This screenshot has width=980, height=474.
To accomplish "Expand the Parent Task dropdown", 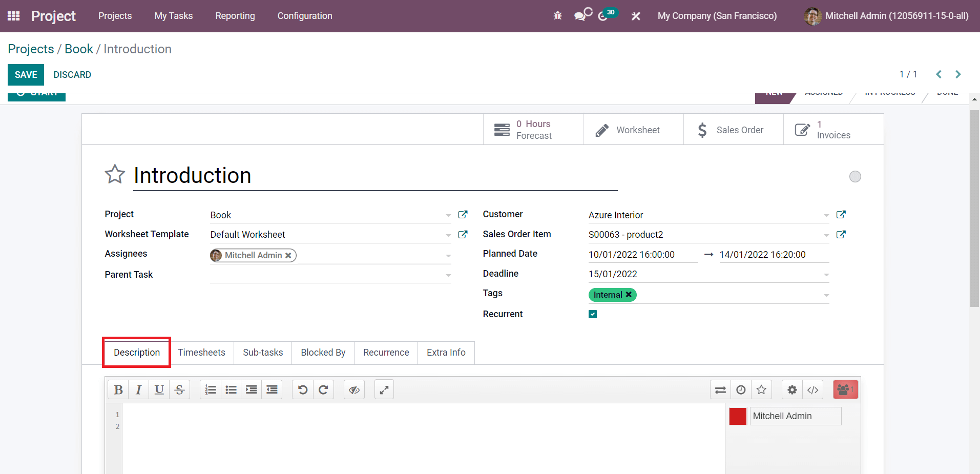I will point(448,275).
